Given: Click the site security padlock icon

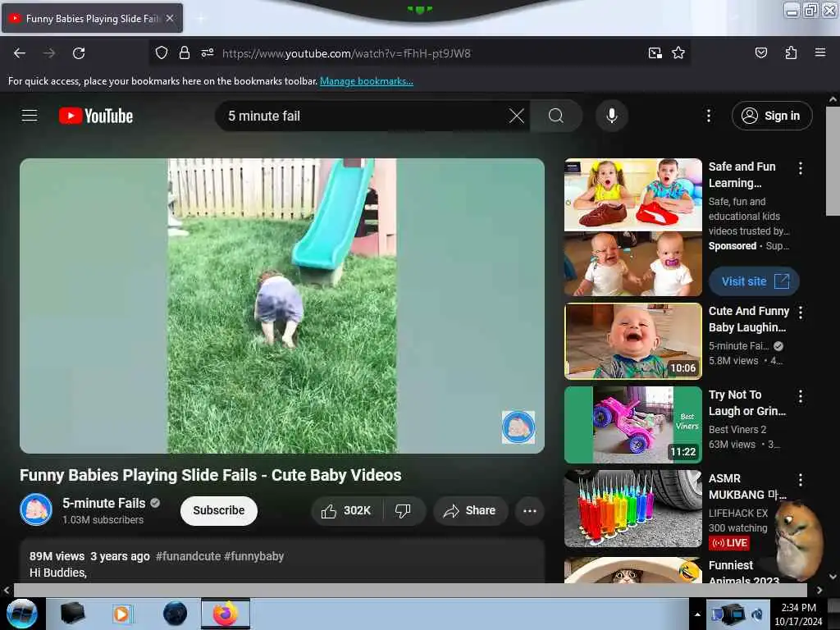Looking at the screenshot, I should [x=185, y=53].
